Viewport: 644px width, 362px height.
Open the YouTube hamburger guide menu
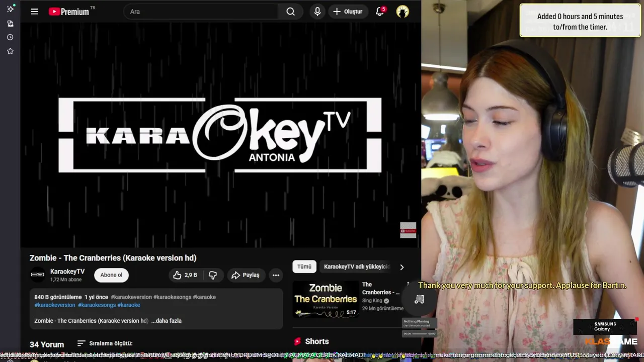[x=34, y=12]
